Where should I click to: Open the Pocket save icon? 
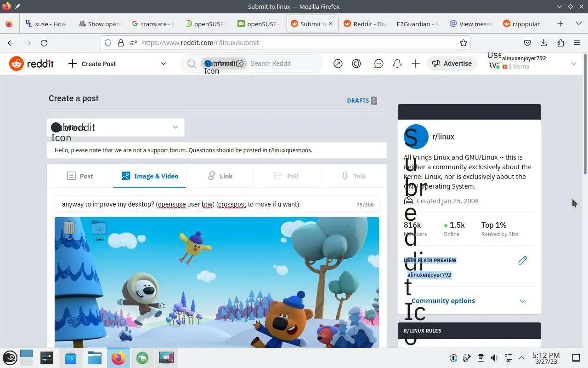527,43
